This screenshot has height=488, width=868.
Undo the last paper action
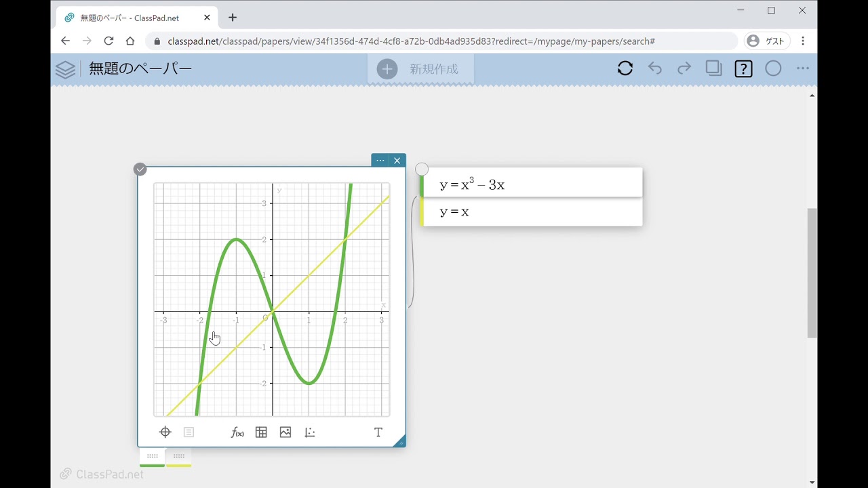click(655, 68)
